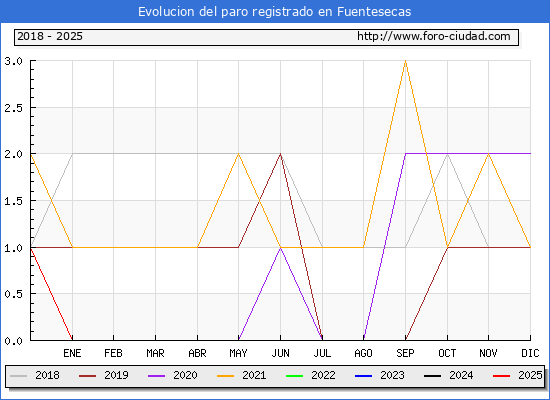The height and width of the screenshot is (400, 550).
Task: Click the SEP month axis label
Action: coord(405,353)
